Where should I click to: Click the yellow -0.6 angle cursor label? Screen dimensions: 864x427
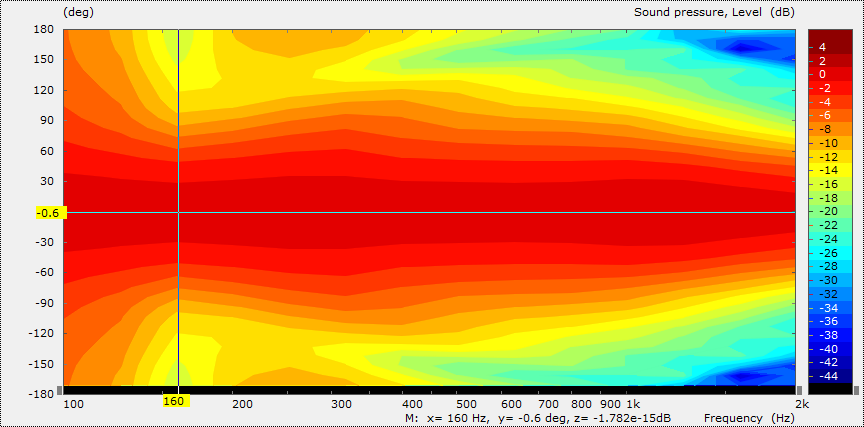[51, 213]
